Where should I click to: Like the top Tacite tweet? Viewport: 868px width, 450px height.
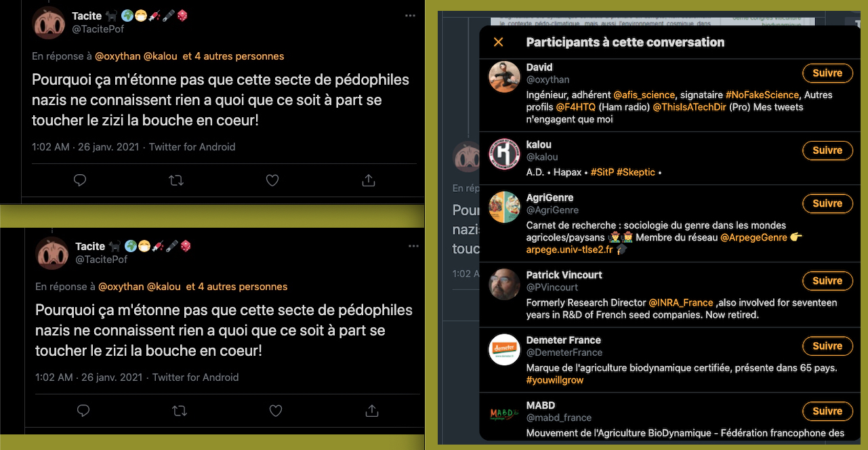(272, 180)
